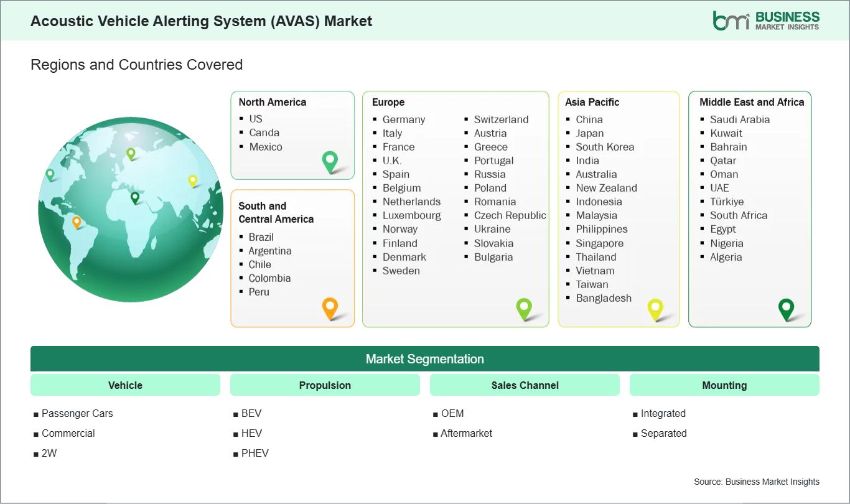The image size is (850, 504).
Task: Click the Business Market Insights logo
Action: click(766, 20)
